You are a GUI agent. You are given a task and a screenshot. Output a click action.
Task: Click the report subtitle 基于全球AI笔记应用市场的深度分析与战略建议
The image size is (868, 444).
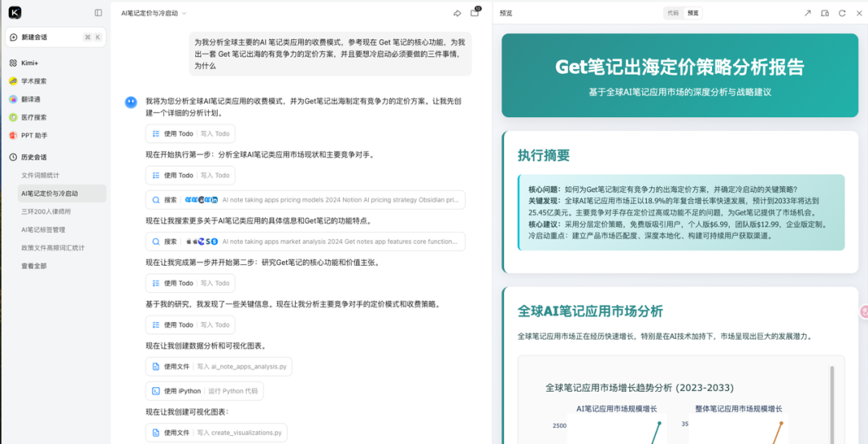[x=680, y=92]
